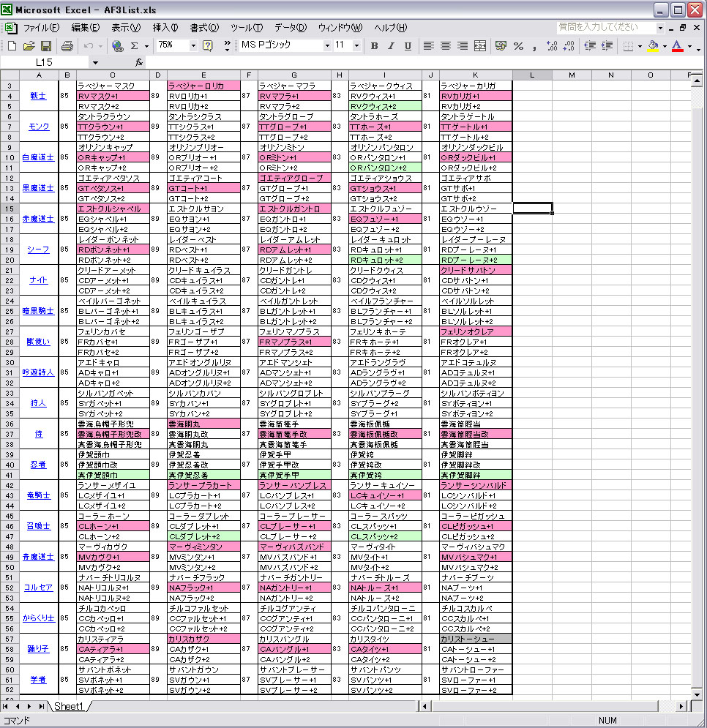Center cell text horizontally
The width and height of the screenshot is (707, 728).
click(x=446, y=45)
